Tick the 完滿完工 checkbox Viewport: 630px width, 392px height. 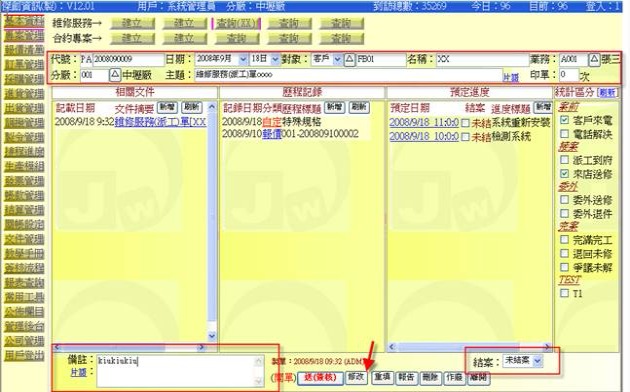tap(565, 240)
